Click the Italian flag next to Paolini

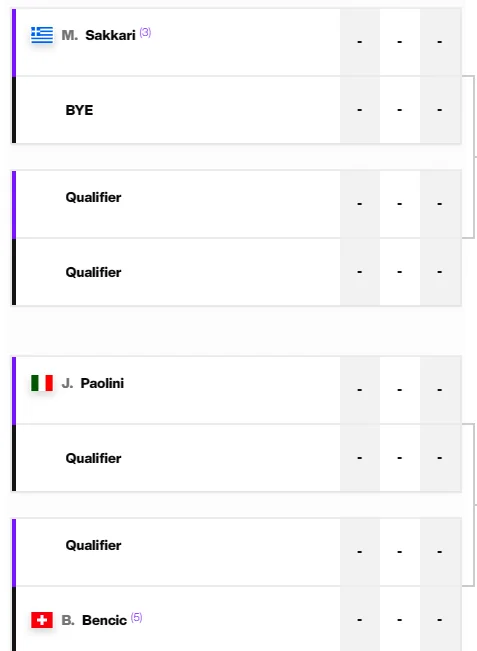pos(42,383)
